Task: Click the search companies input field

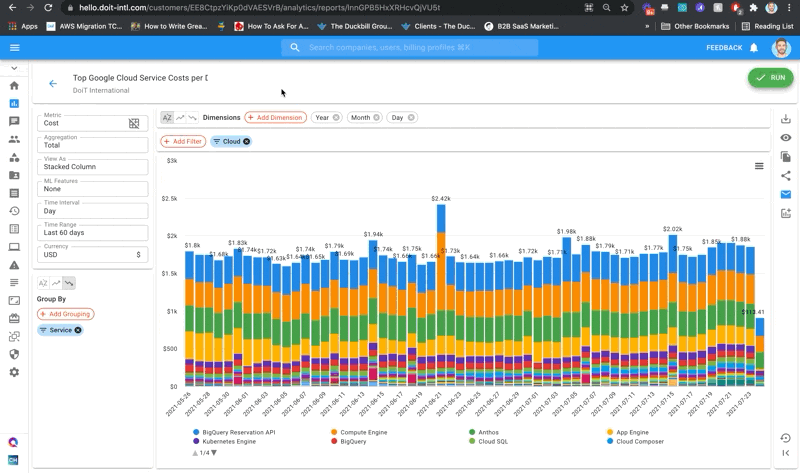Action: [x=420, y=47]
